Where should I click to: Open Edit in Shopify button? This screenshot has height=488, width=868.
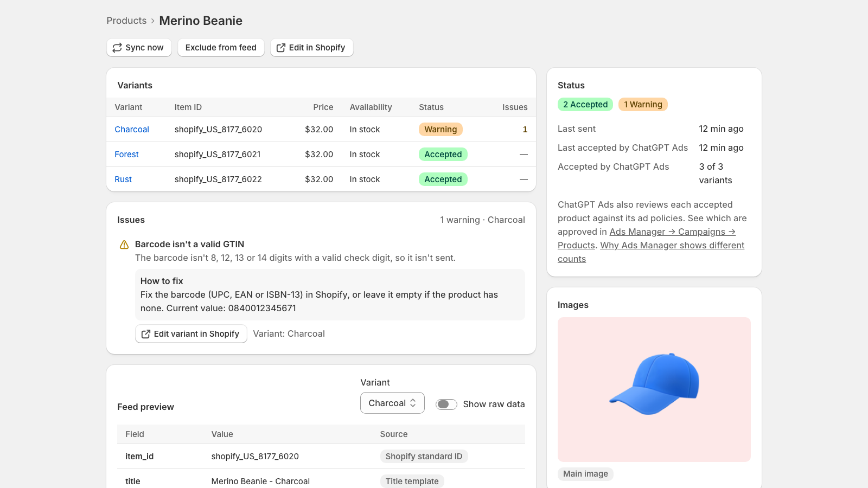coord(312,48)
